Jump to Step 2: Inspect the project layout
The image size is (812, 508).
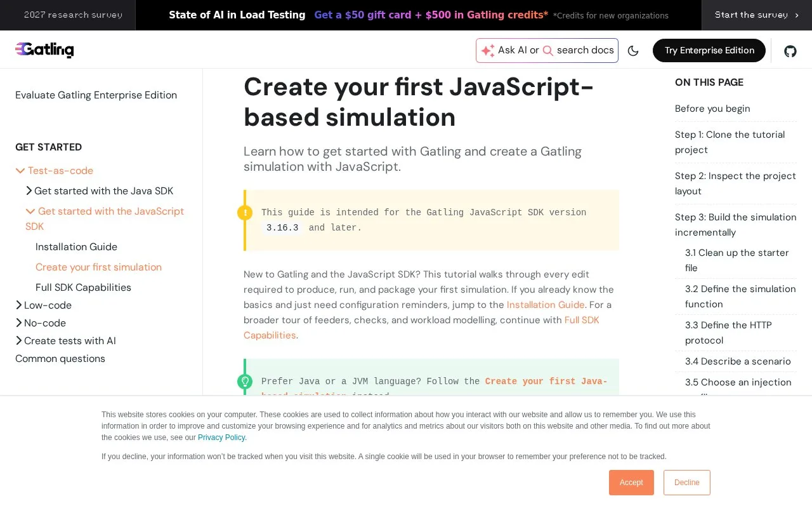click(x=735, y=184)
